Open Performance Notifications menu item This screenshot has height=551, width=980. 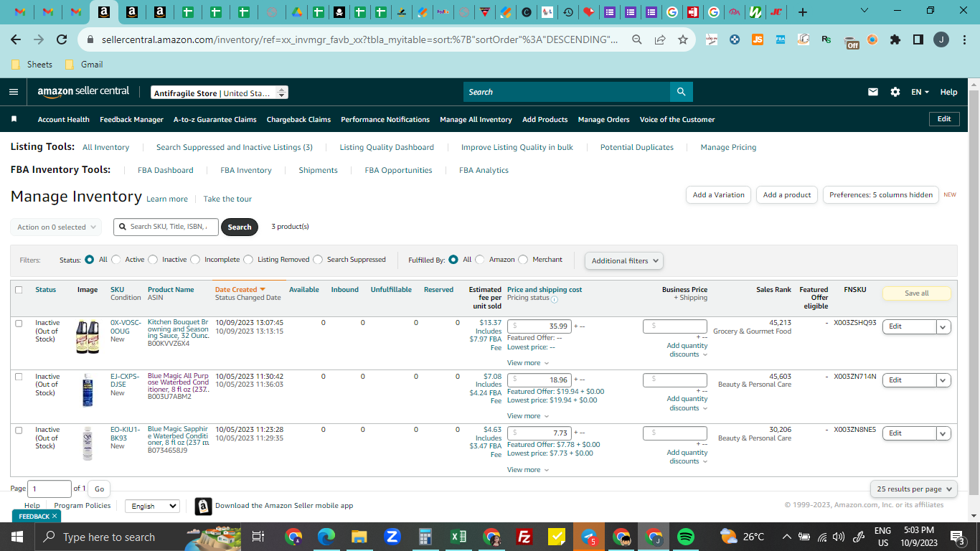click(385, 120)
